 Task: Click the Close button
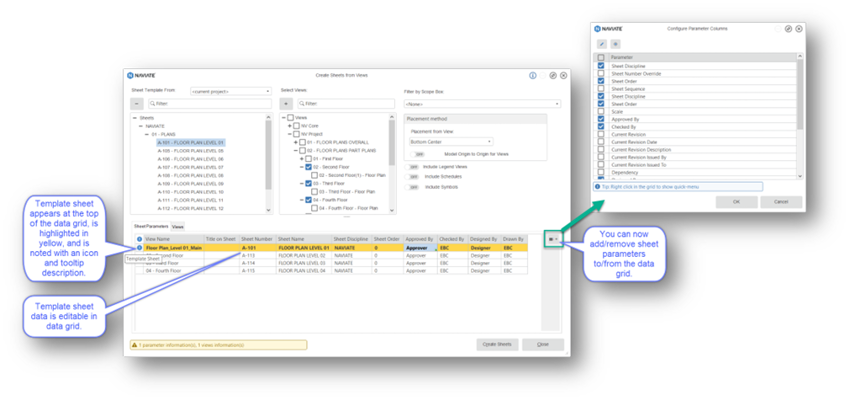[x=543, y=345]
